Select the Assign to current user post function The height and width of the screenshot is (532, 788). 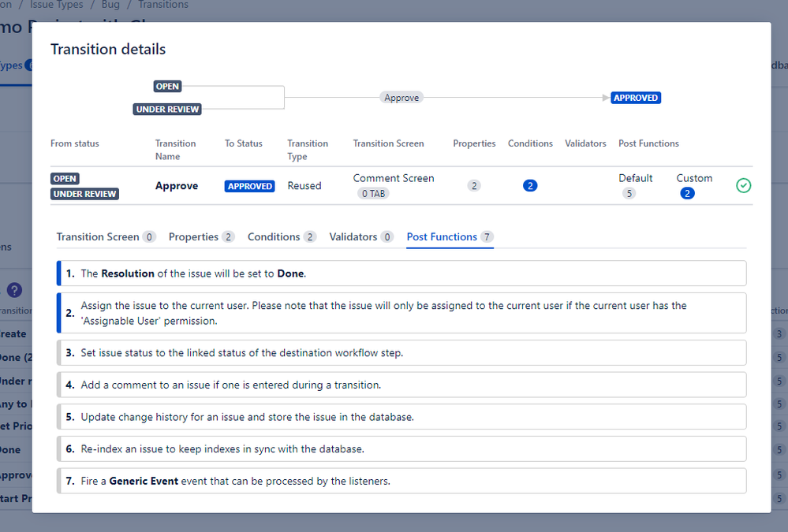pyautogui.click(x=401, y=313)
